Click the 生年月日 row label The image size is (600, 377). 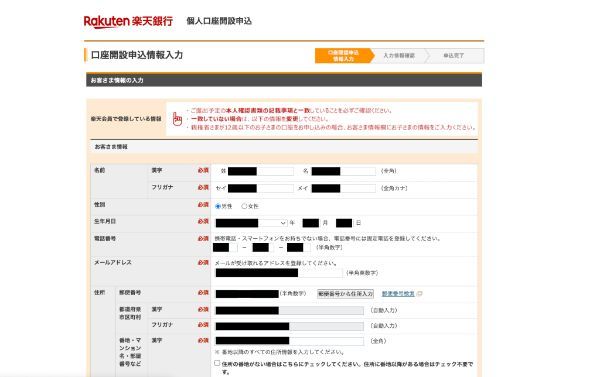[x=105, y=222]
